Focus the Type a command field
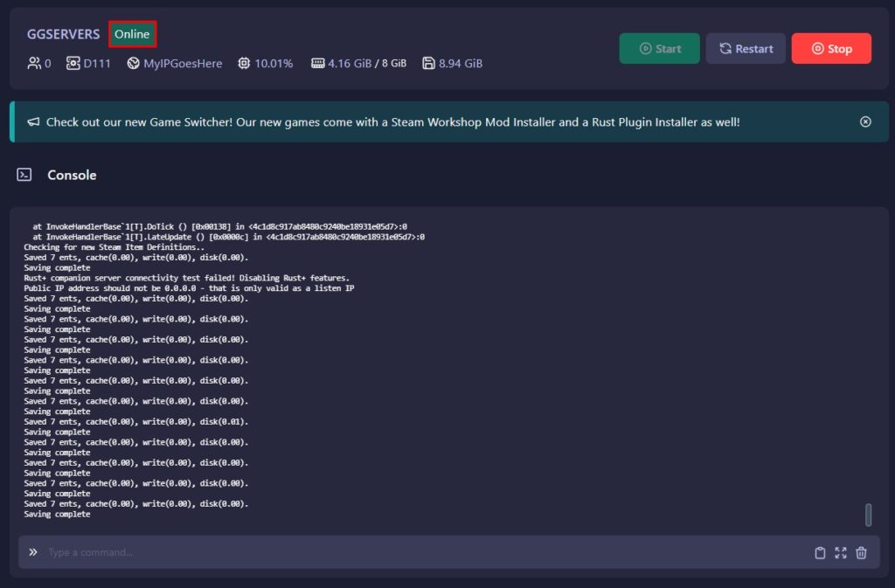 [x=420, y=552]
